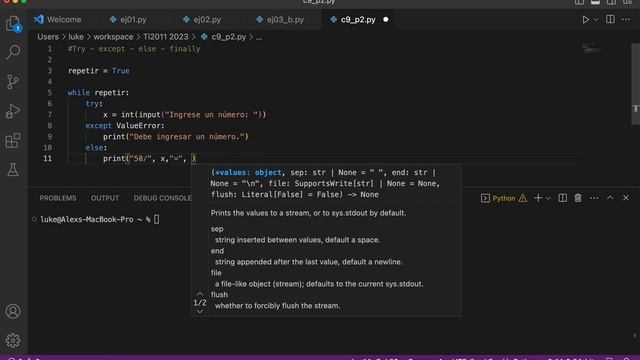The height and width of the screenshot is (360, 640).
Task: Click line number 5 in gutter
Action: tap(49, 92)
